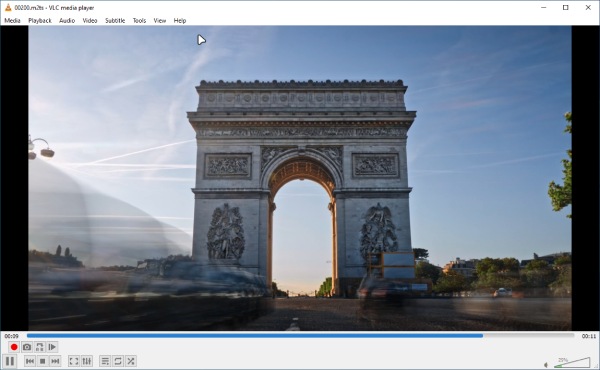
Task: Open the Help menu
Action: [x=180, y=21]
